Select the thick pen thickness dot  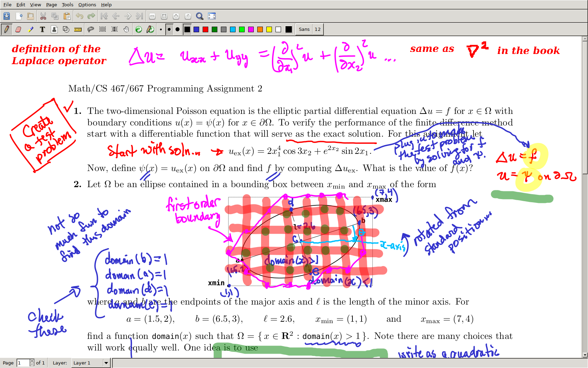[177, 29]
